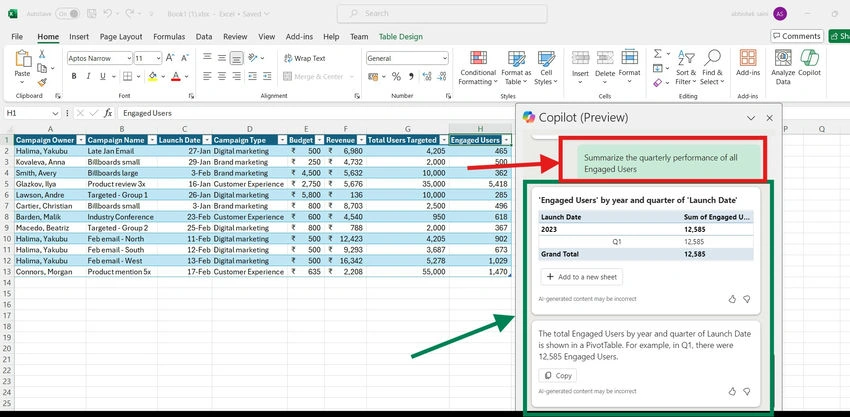Screen dimensions: 850x417
Task: Open Cell Styles gallery
Action: [546, 68]
